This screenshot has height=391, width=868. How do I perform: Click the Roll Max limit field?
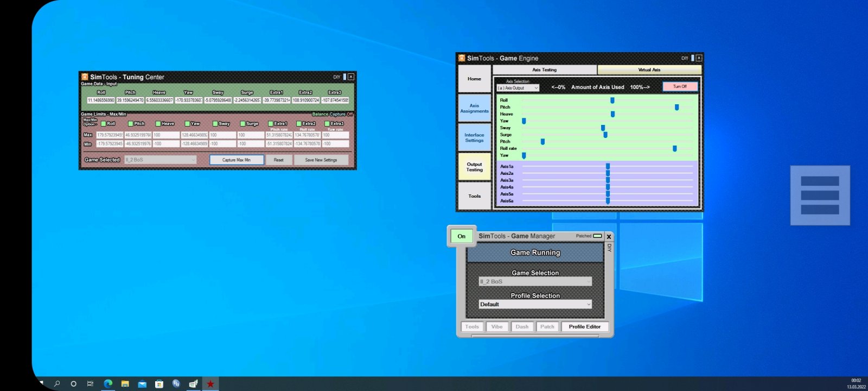click(x=110, y=135)
